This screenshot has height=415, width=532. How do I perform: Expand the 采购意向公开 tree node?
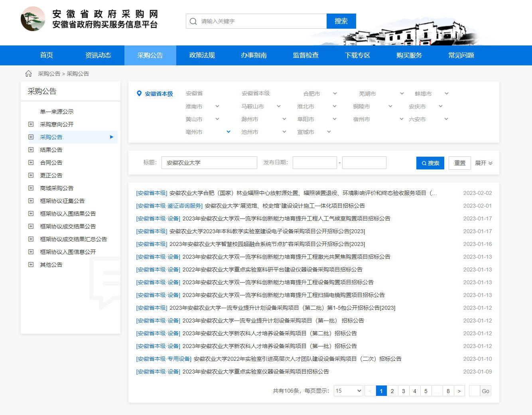tap(31, 124)
